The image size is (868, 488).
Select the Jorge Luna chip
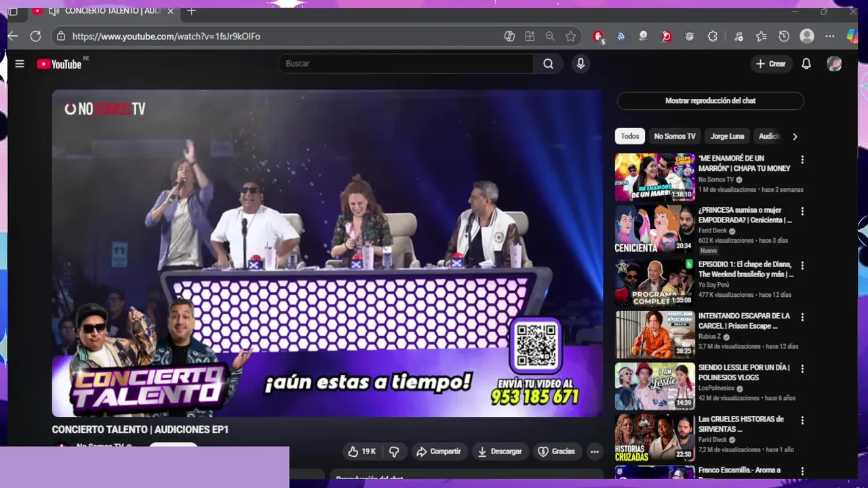point(727,136)
